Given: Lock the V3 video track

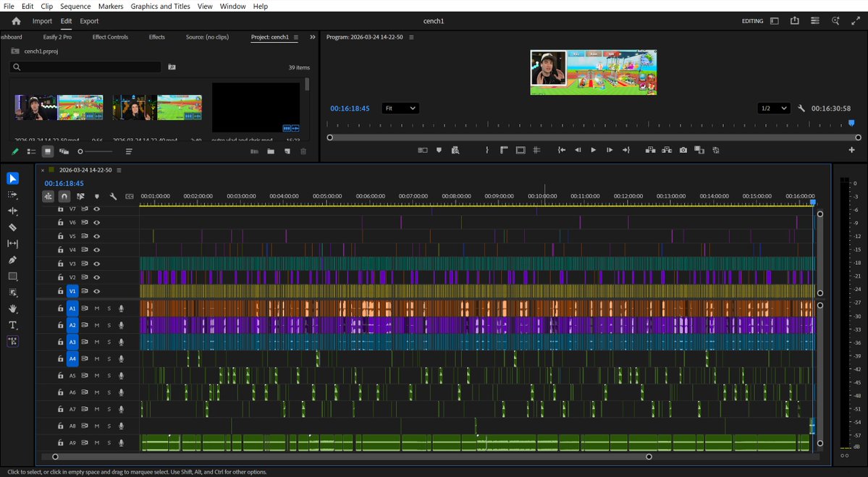Looking at the screenshot, I should point(60,263).
